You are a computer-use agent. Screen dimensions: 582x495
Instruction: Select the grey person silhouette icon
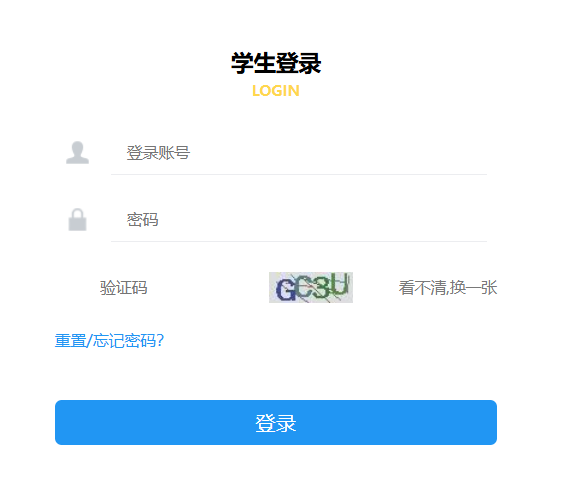(77, 153)
